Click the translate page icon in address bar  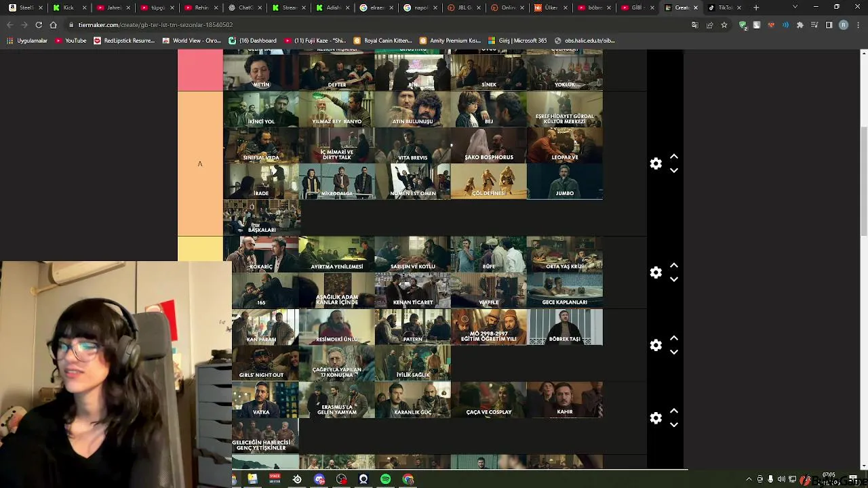(x=695, y=25)
